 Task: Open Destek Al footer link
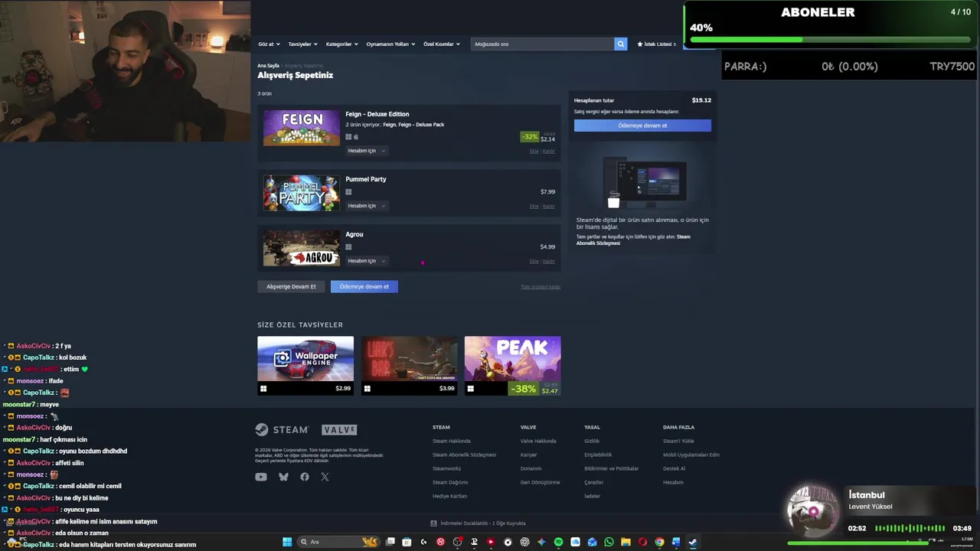click(x=674, y=468)
